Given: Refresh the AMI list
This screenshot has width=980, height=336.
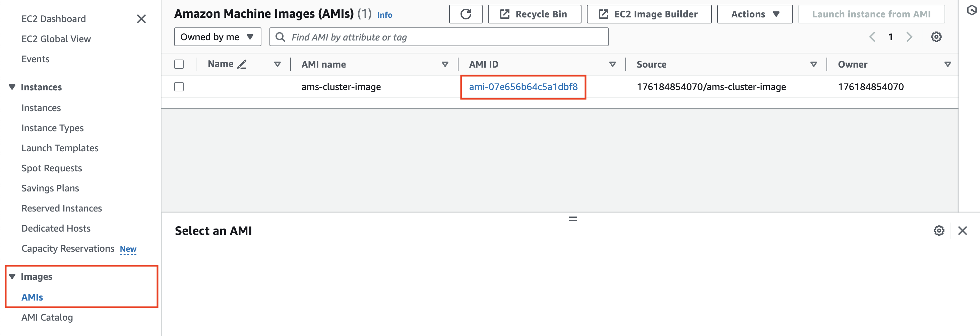Looking at the screenshot, I should click(x=466, y=14).
